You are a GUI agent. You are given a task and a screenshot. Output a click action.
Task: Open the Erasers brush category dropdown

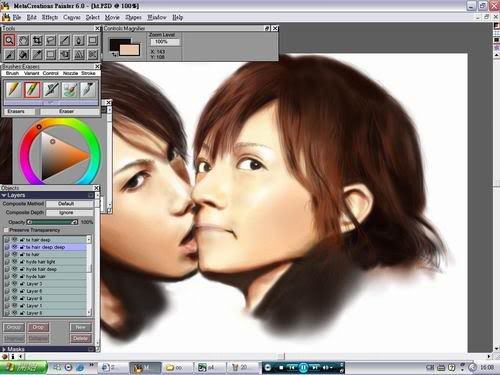click(x=19, y=111)
